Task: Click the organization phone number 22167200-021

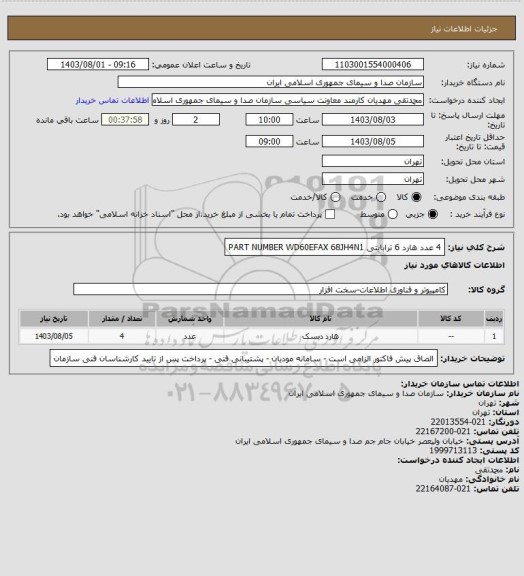Action: pyautogui.click(x=443, y=431)
